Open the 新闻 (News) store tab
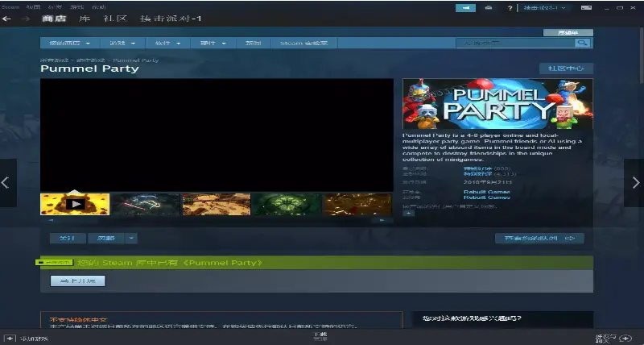644x345 pixels. [x=254, y=44]
